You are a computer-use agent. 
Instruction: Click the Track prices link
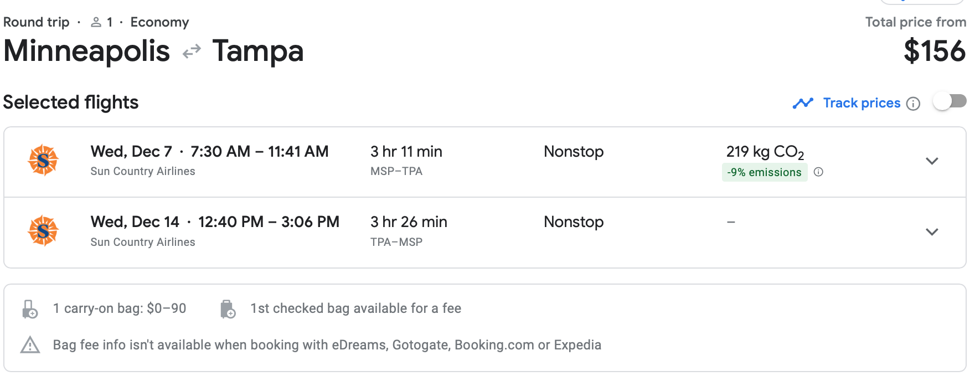click(x=862, y=103)
